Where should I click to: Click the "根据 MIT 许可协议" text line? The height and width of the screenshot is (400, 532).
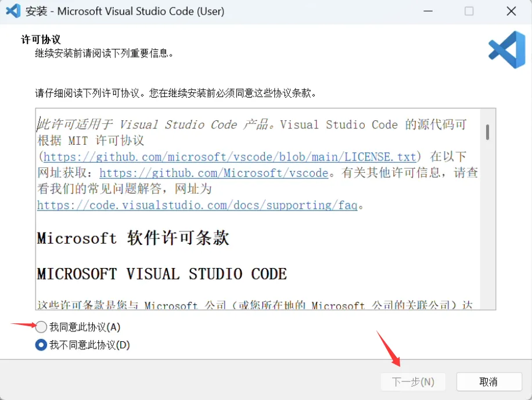click(x=91, y=141)
